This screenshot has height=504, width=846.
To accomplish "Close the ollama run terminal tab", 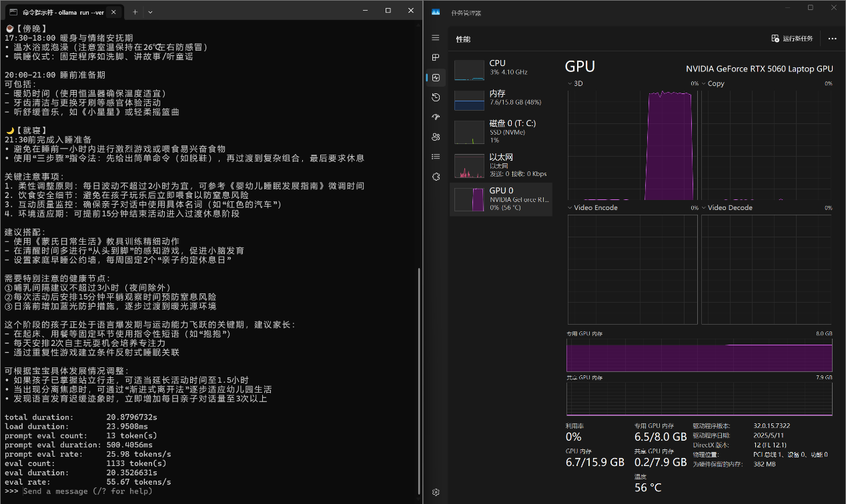I will point(114,12).
